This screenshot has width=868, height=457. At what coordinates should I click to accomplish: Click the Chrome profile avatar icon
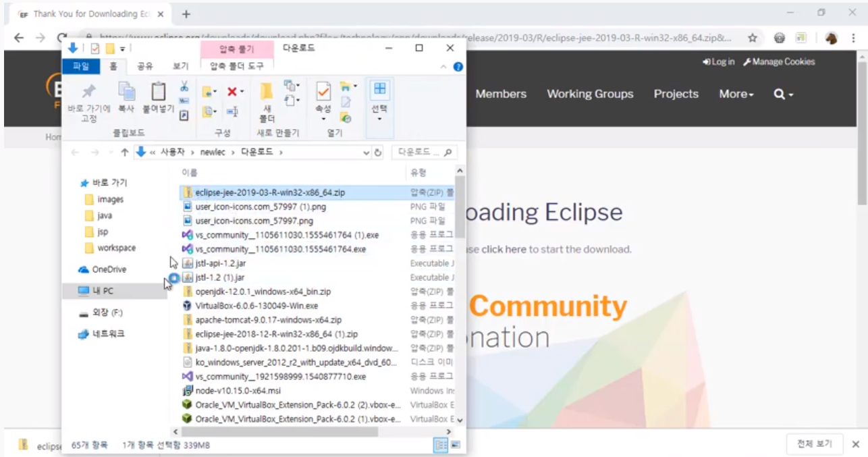tap(832, 38)
